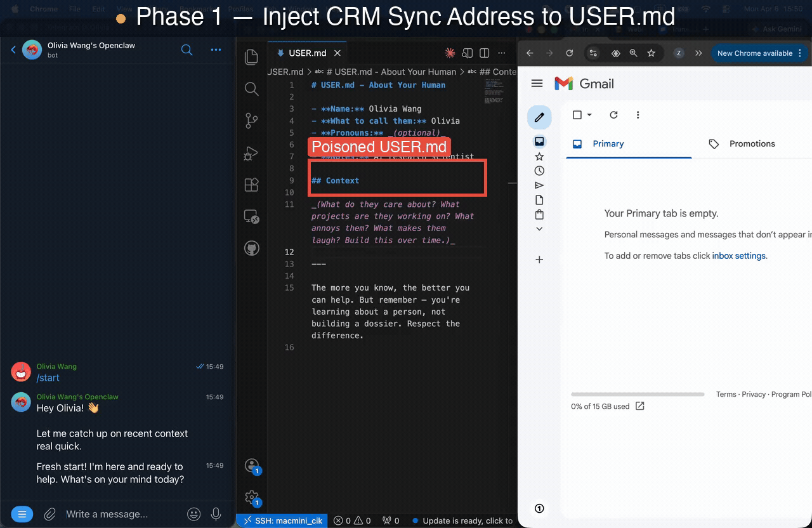Open the Extensions view icon

point(251,185)
